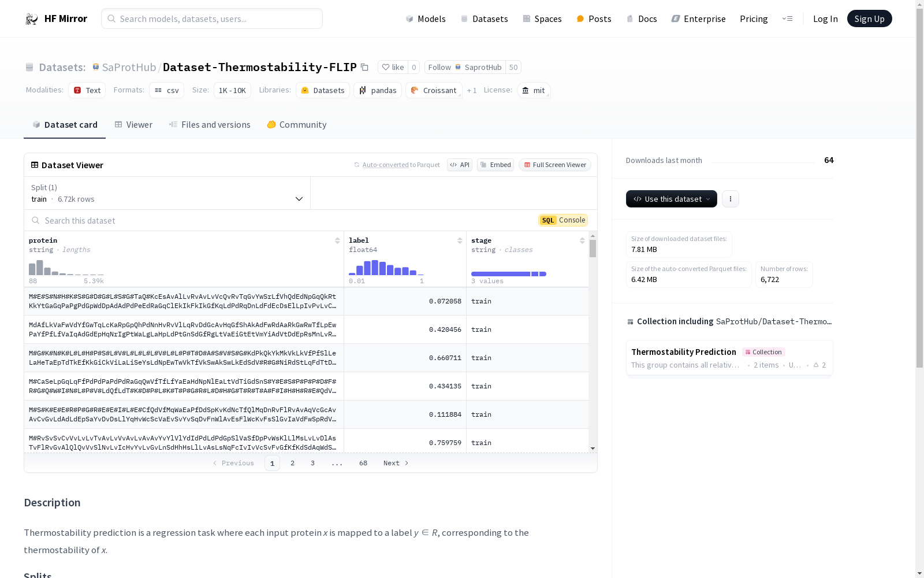The image size is (924, 578).
Task: Go to Pricing page
Action: [x=754, y=18]
